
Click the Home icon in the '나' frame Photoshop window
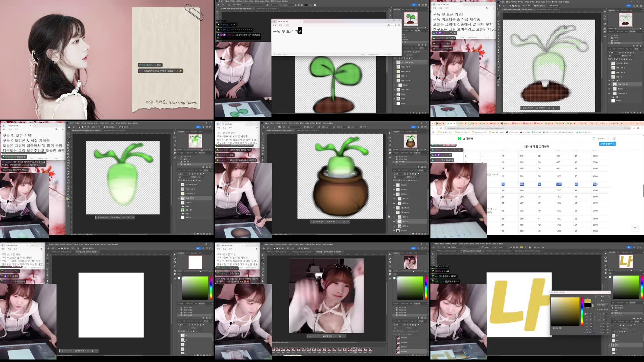[x=433, y=247]
